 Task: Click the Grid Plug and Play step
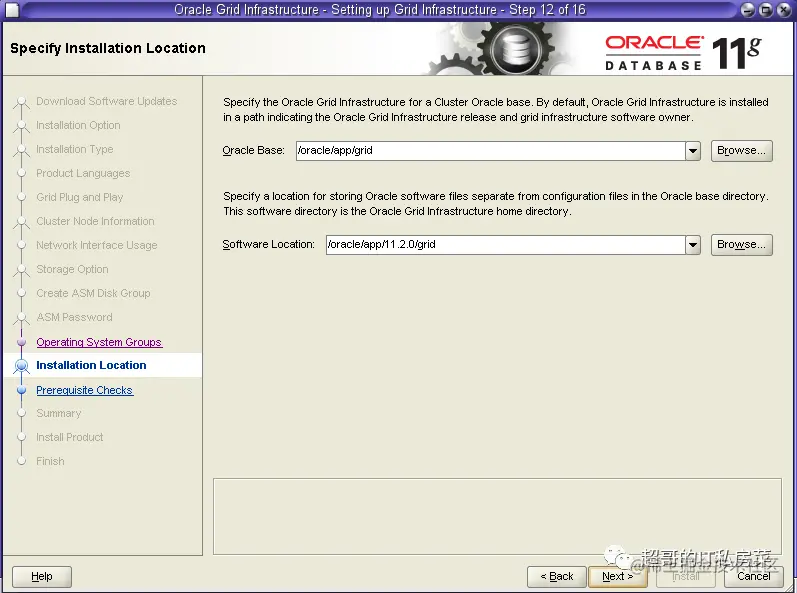click(80, 197)
